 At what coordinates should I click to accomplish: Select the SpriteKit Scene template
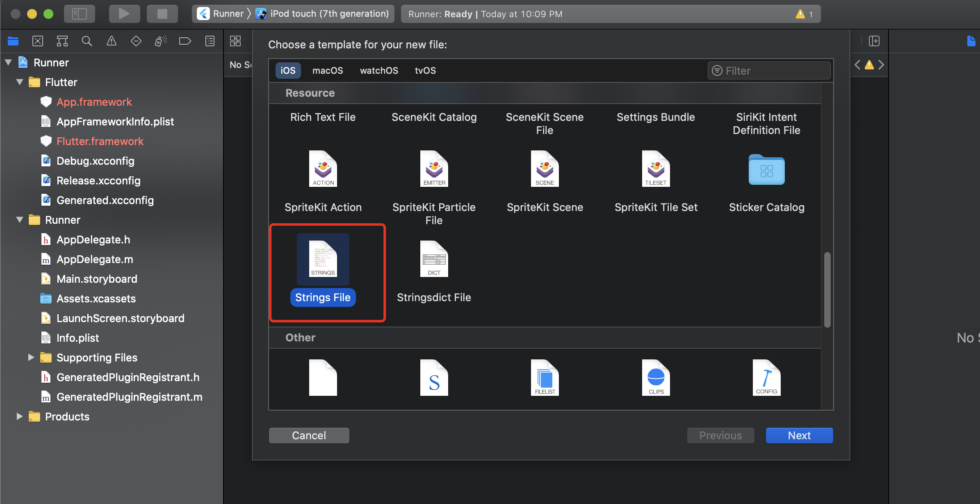[x=545, y=181]
